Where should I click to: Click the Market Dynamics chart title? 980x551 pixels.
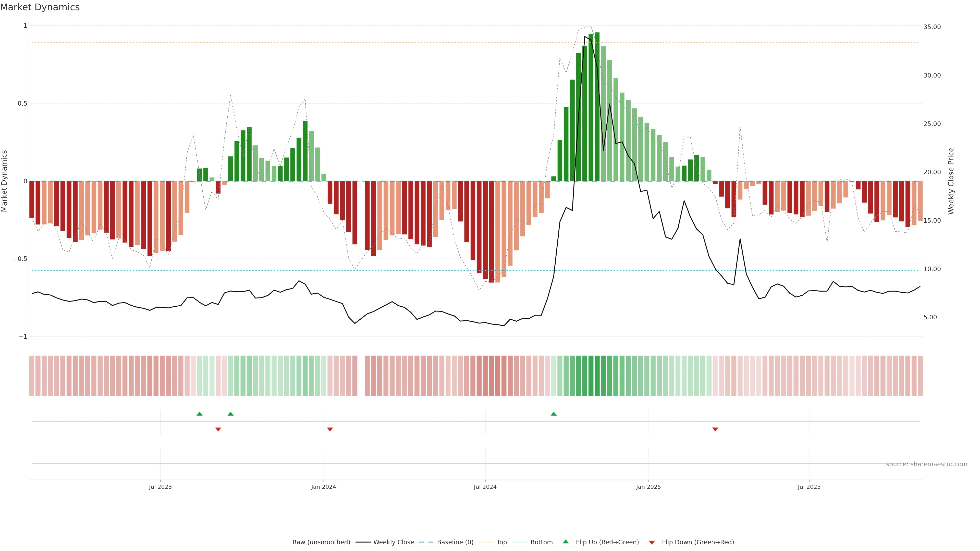(40, 7)
